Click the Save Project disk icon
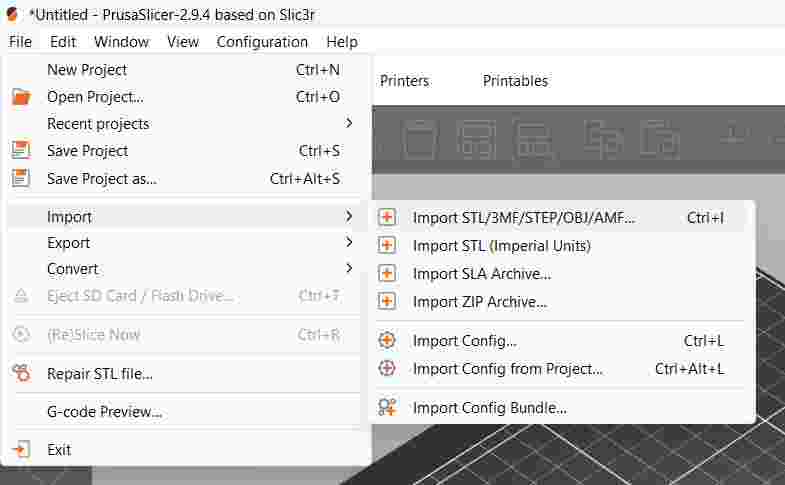Viewport: 785px width, 485px height. click(21, 151)
